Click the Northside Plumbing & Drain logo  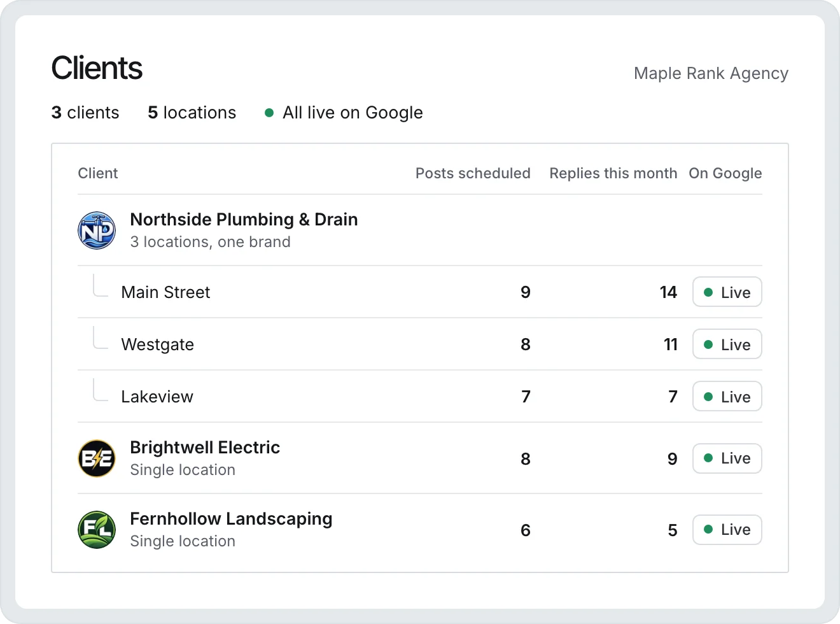click(97, 230)
